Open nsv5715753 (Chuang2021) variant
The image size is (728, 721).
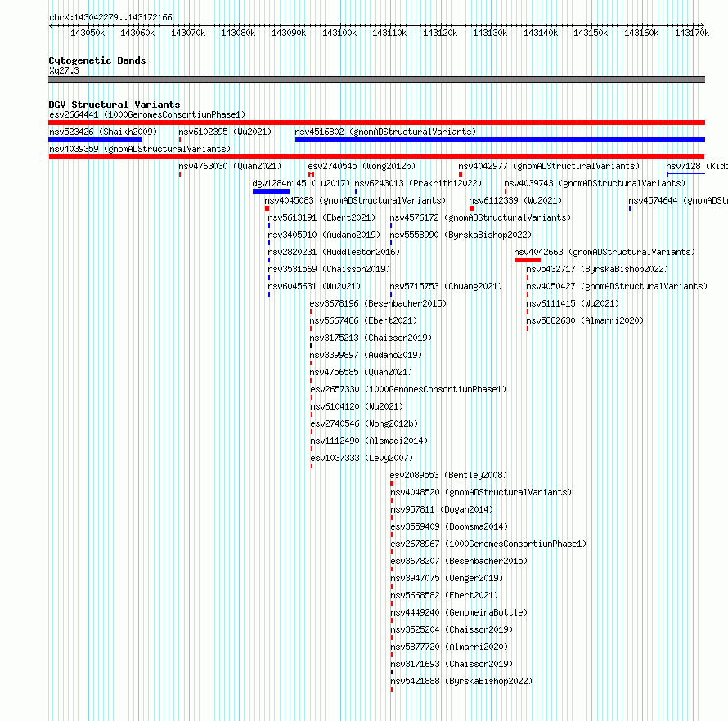coord(446,286)
